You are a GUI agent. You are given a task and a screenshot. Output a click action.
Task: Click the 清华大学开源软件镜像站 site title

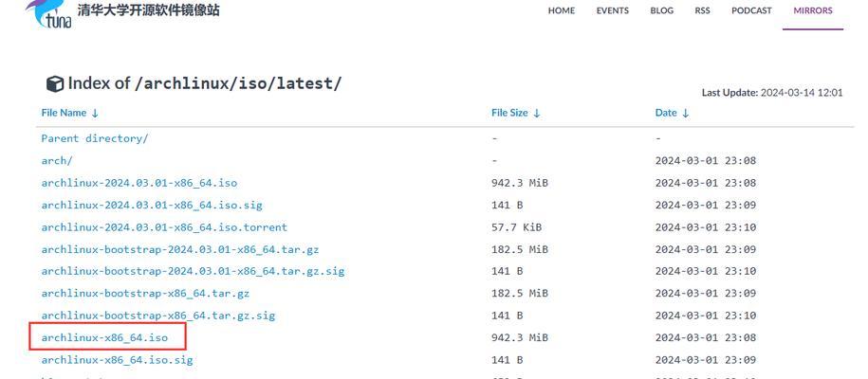(x=148, y=10)
